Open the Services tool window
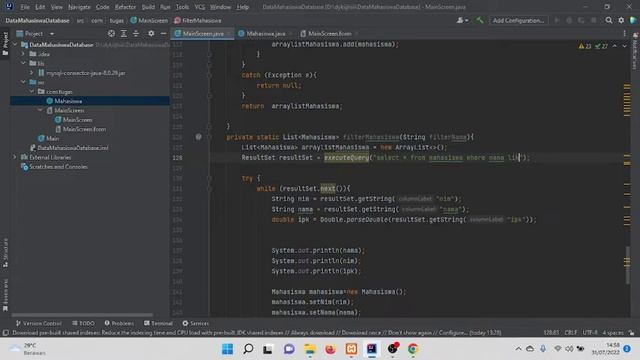Screen dimensions: 640x360 click(x=196, y=323)
